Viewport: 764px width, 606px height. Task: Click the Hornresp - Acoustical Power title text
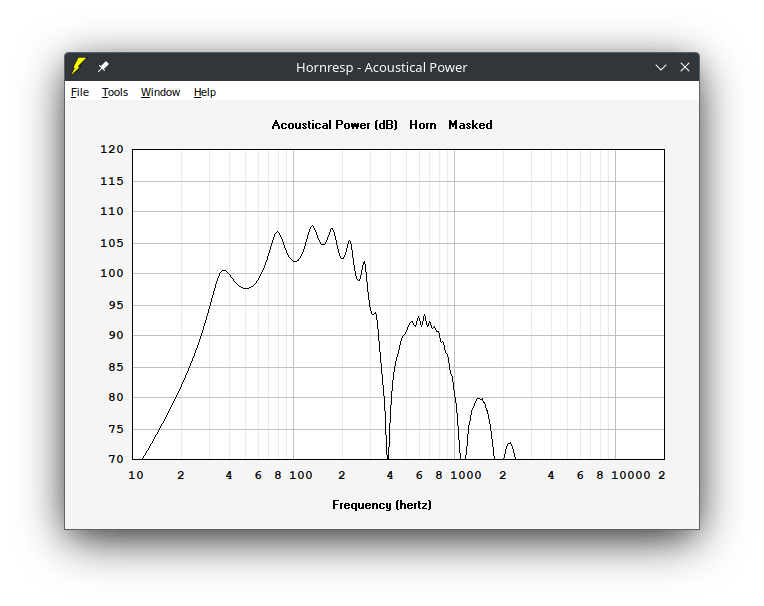[x=382, y=67]
